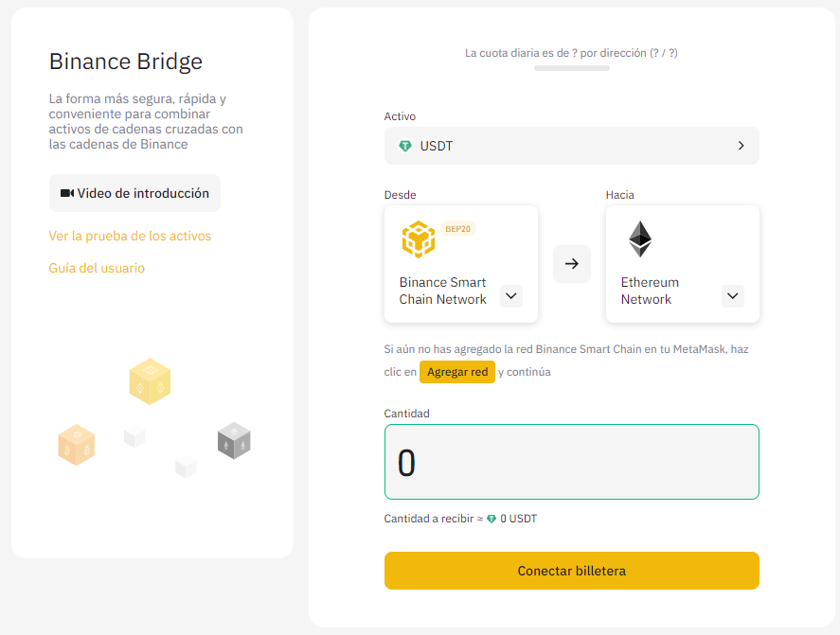Open the Video de introducción button
The image size is (840, 635).
click(x=134, y=193)
